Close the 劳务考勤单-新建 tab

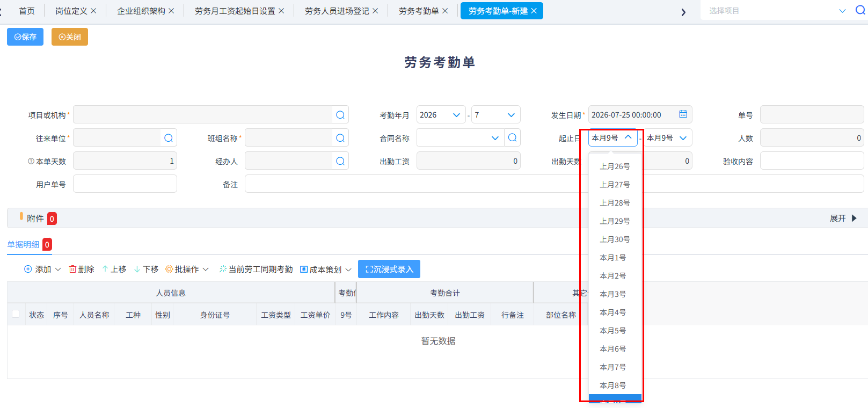[x=534, y=11]
